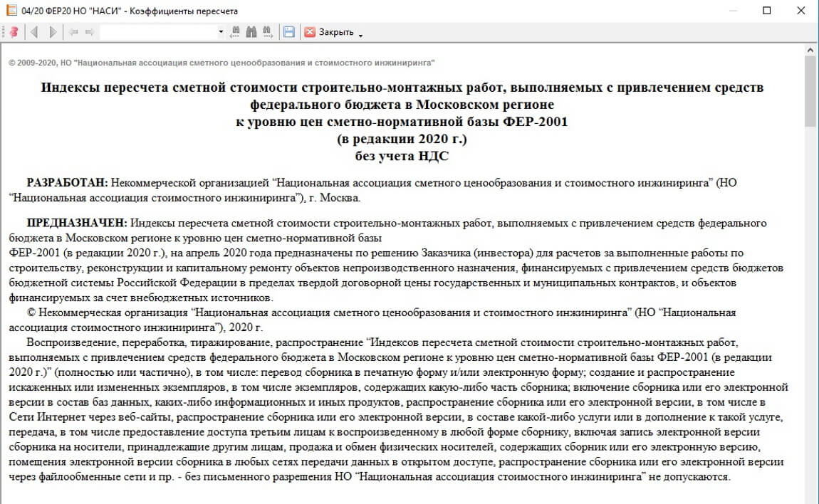Click the search text field in toolbar
This screenshot has width=819, height=504.
tap(158, 32)
